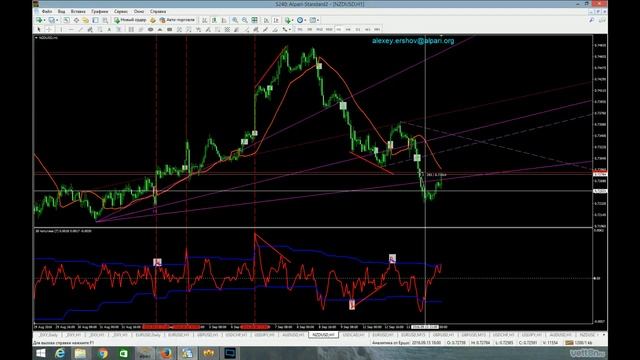Show the Market Watch panel icon
The width and height of the screenshot is (640, 360).
click(x=67, y=20)
